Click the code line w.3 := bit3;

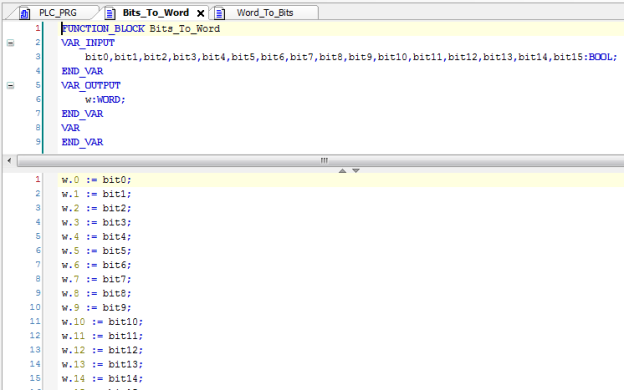coord(96,223)
